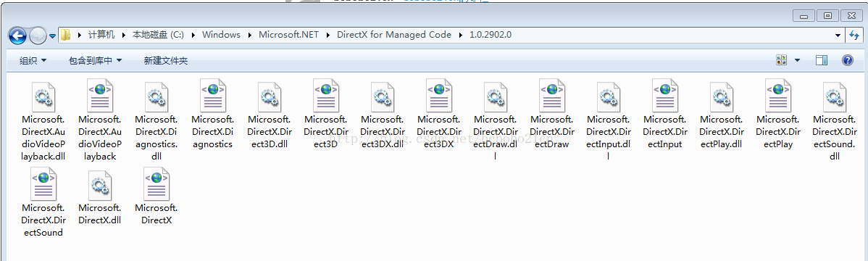The image size is (868, 261).
Task: Navigate to 本地磁盘 (C:) breadcrumb
Action: point(158,35)
